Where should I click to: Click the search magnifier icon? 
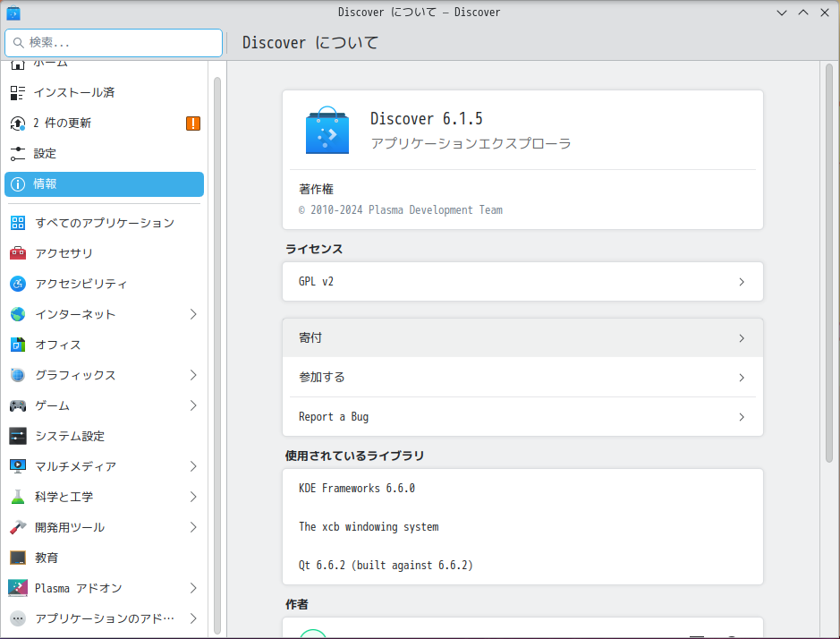pos(18,42)
